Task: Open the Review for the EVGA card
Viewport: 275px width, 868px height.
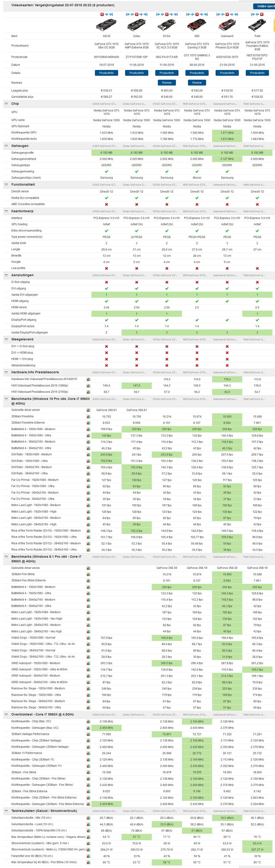Action: click(x=167, y=82)
